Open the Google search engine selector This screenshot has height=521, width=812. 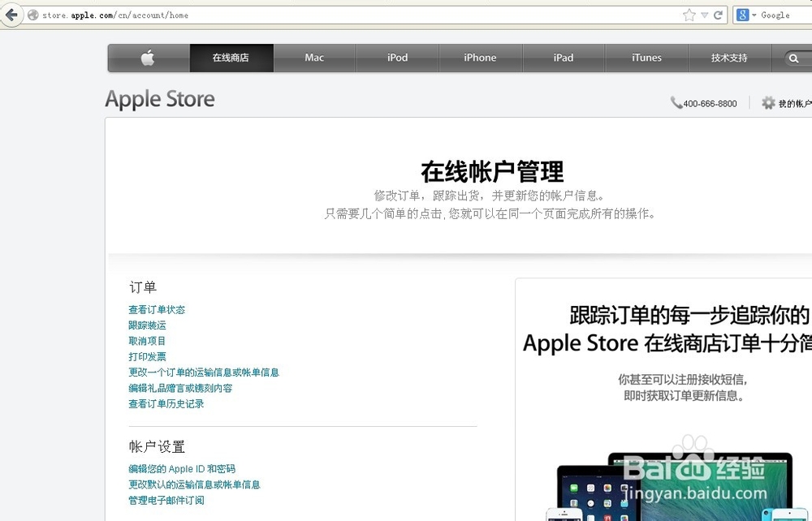click(746, 15)
